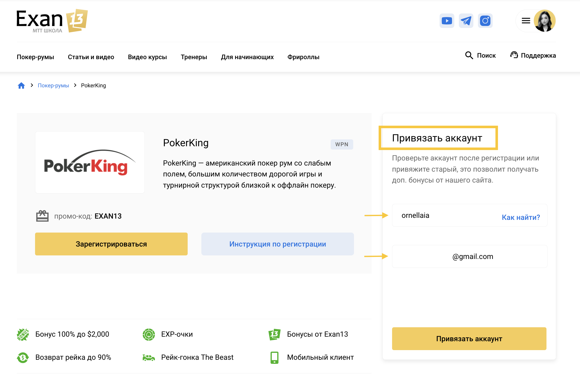Screen dimensions: 580x392
Task: Click the Бонусы от Exan13 icon
Action: point(275,334)
